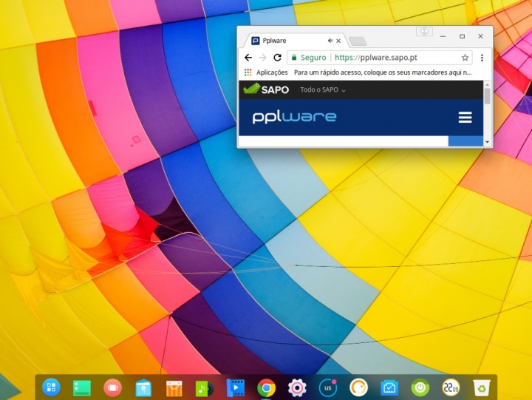
Task: Open the trash bin in the dock
Action: pos(482,387)
